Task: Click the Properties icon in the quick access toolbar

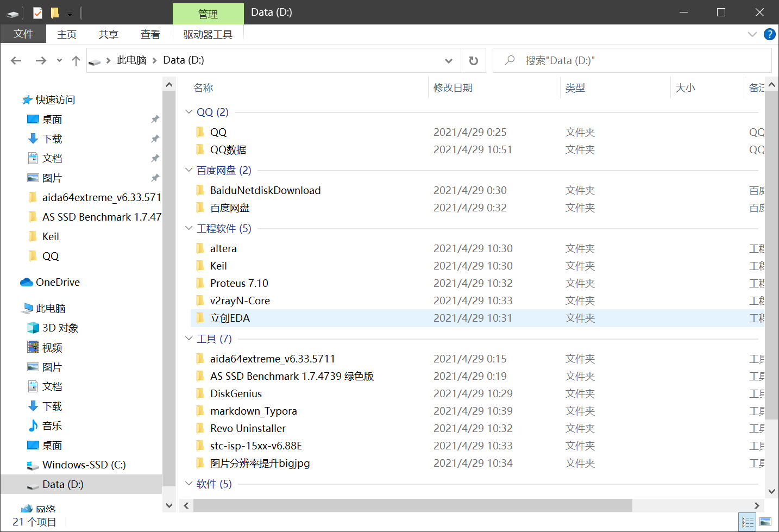Action: coord(37,12)
